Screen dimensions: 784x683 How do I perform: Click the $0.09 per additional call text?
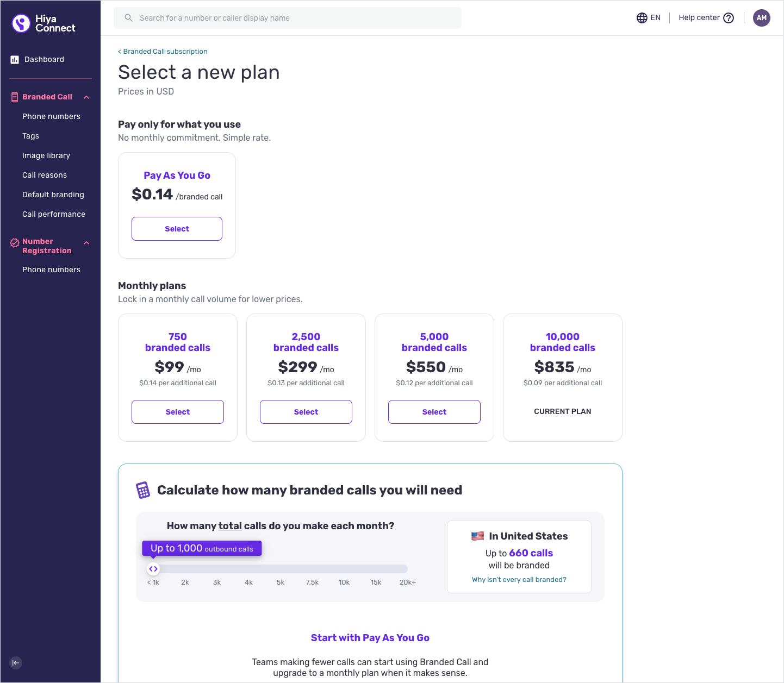coord(563,383)
